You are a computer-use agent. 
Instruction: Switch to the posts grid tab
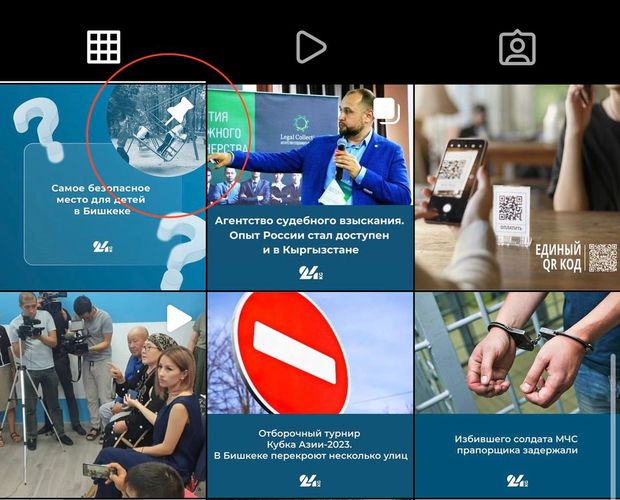pyautogui.click(x=104, y=47)
